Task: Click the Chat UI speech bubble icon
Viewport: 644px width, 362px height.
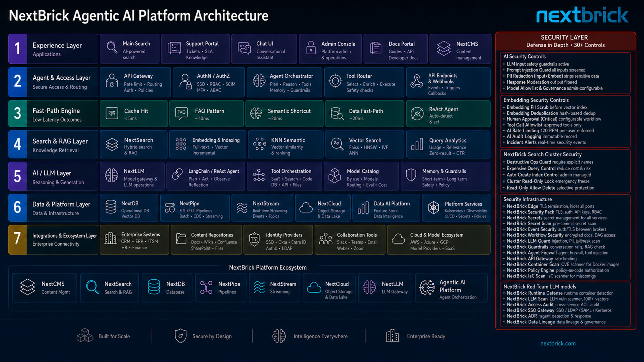Action: [x=244, y=48]
